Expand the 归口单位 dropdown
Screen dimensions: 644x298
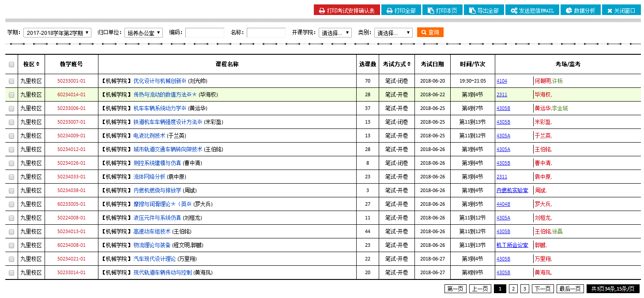pos(143,33)
